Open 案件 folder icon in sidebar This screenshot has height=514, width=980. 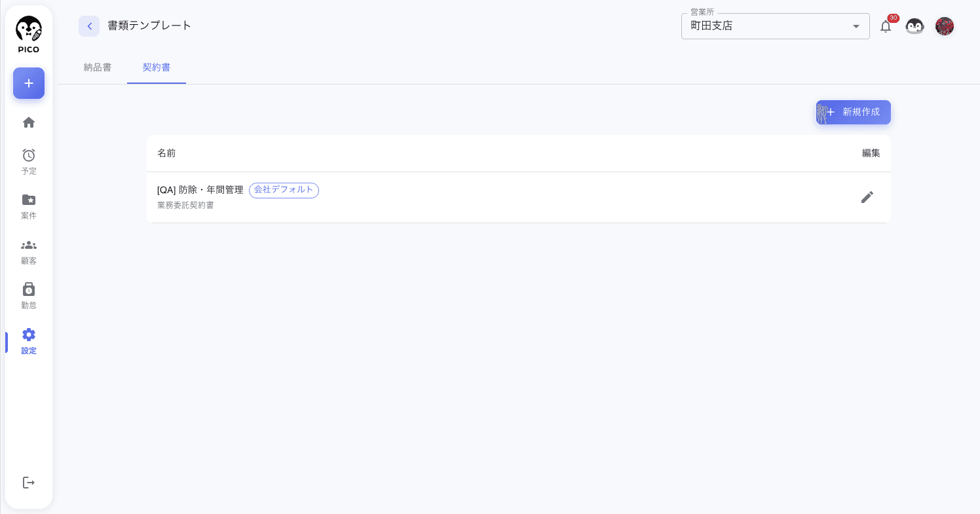(x=29, y=206)
